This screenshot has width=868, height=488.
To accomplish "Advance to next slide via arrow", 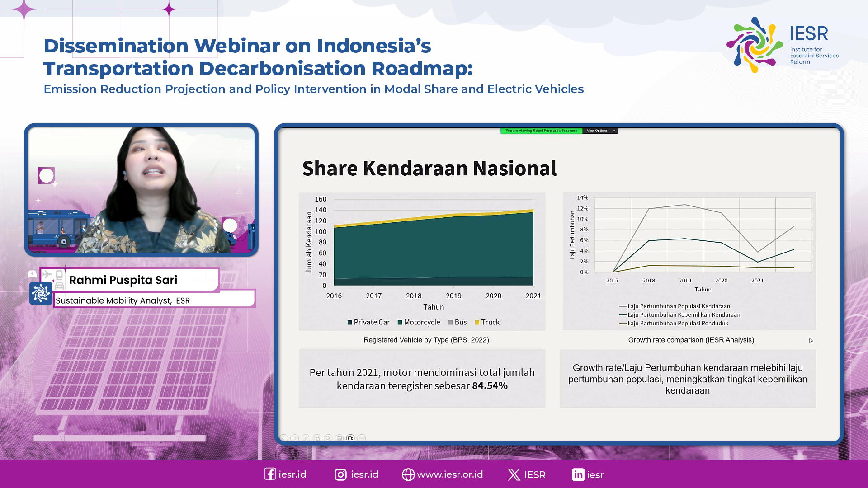I will (x=295, y=438).
